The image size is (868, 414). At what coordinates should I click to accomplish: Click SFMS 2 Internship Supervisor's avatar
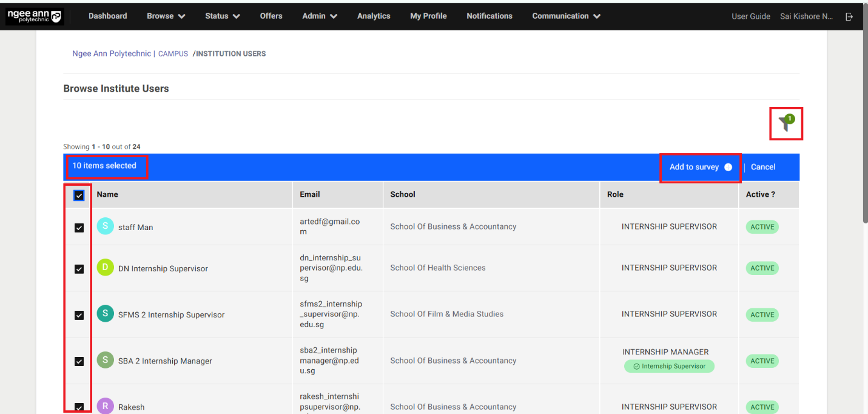[x=105, y=314]
